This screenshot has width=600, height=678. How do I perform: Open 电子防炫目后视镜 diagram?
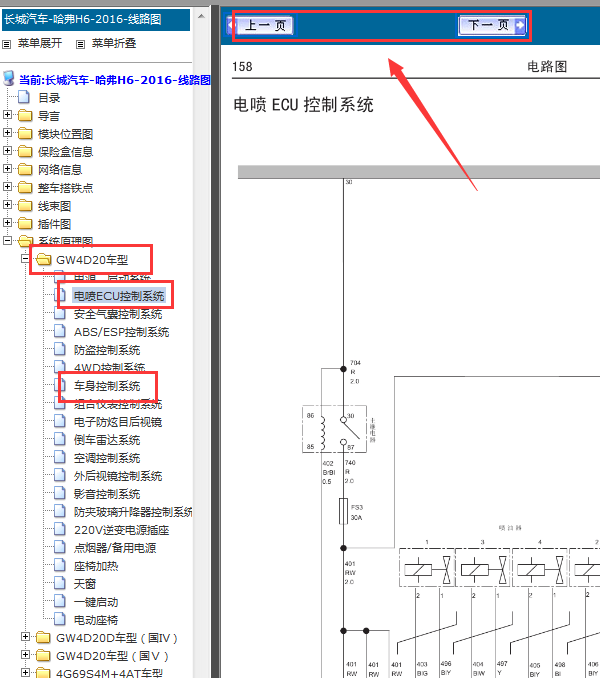point(118,422)
